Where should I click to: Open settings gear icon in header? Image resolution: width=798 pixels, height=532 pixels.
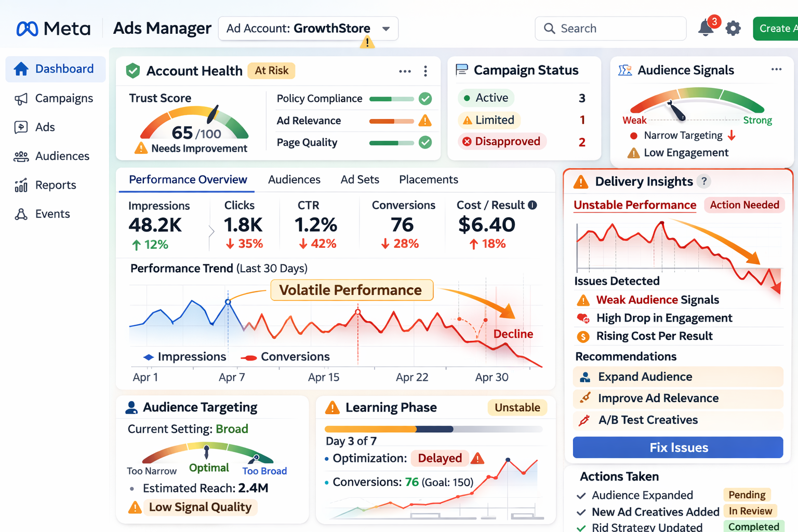[733, 28]
